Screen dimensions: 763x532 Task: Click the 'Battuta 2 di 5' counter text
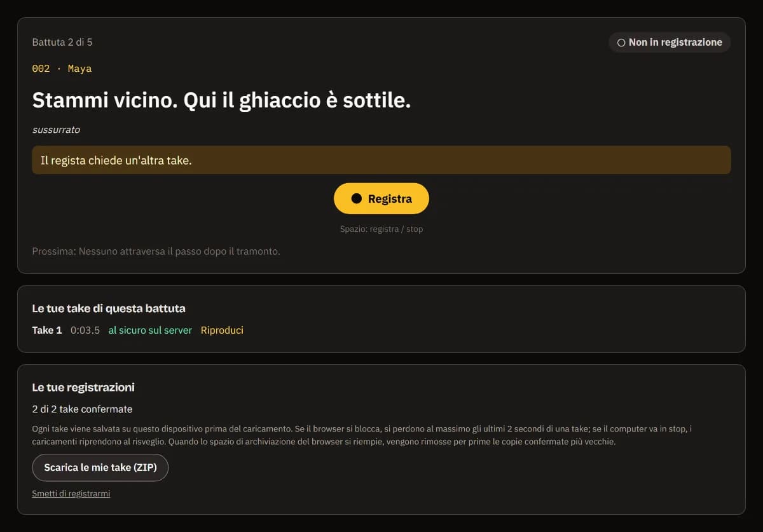click(62, 43)
